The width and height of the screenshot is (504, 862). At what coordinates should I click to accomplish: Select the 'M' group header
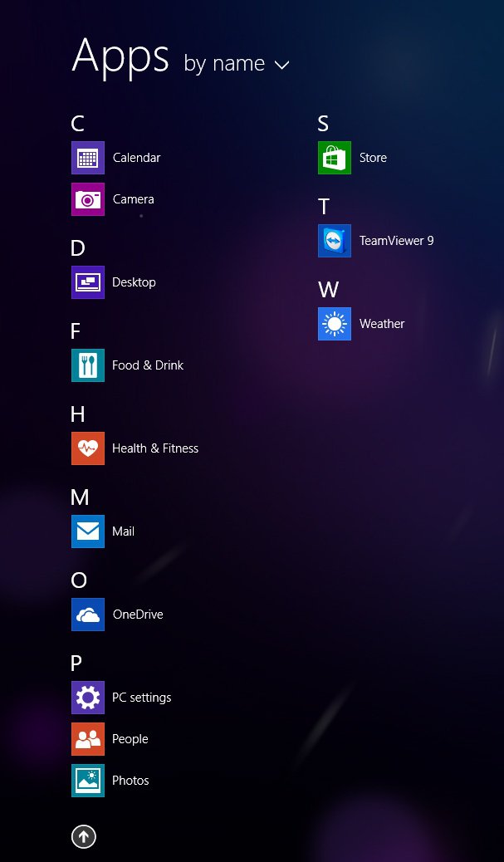point(80,497)
